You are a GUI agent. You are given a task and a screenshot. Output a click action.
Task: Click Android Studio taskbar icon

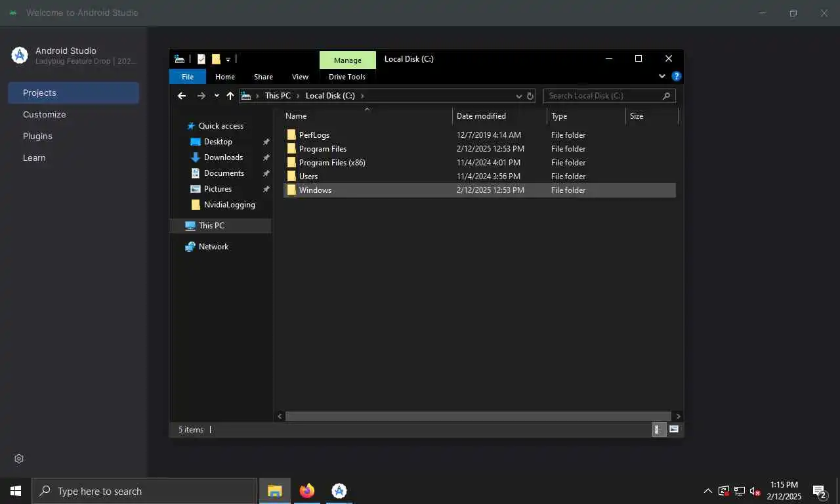[339, 491]
